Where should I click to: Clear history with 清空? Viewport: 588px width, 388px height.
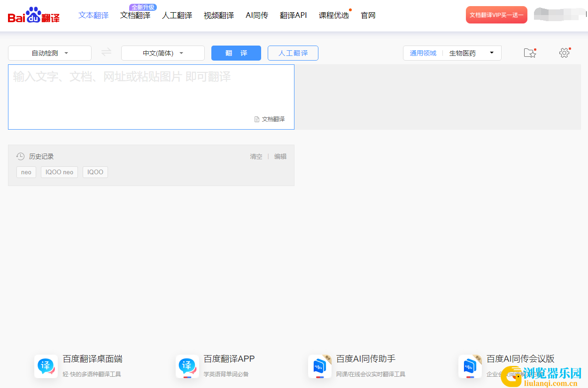click(x=256, y=156)
